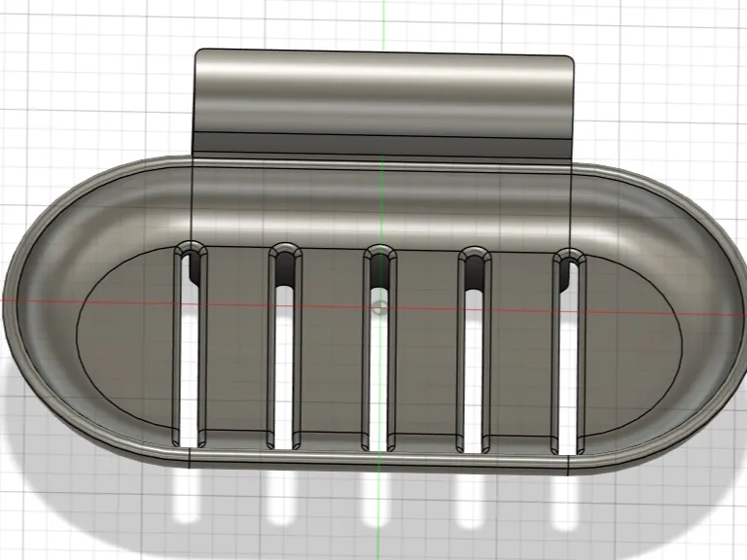Viewport: 747px width, 560px height.
Task: Select the rightmost drain slot of the dish
Action: (569, 351)
